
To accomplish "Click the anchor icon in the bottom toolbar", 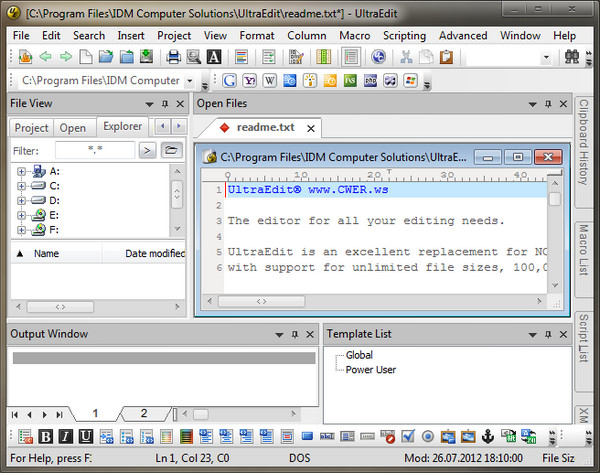I will (488, 436).
